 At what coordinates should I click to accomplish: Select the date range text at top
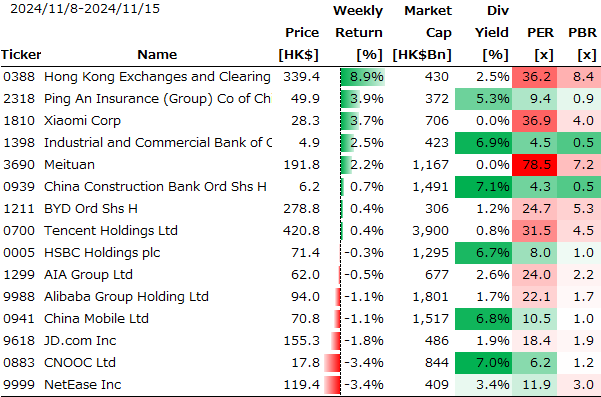click(x=85, y=9)
